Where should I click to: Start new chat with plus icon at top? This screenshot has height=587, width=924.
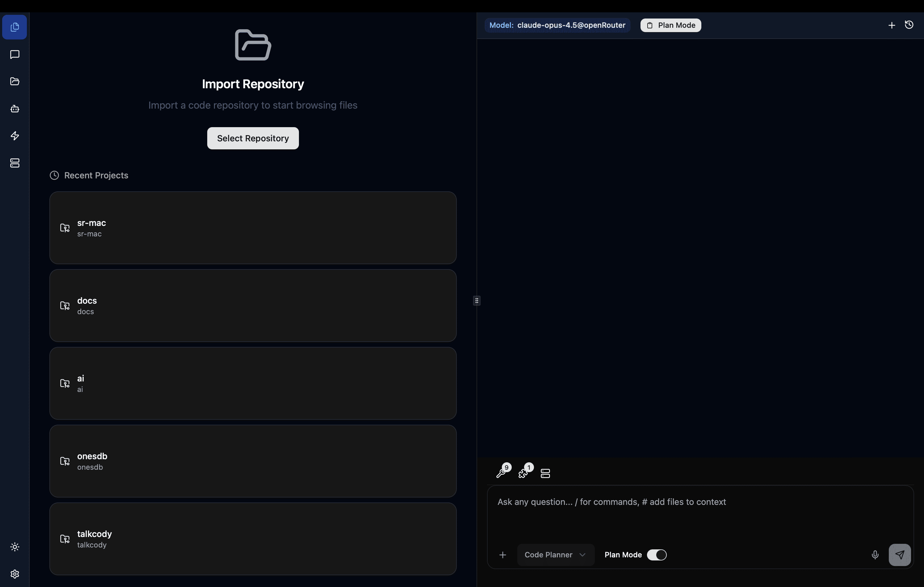892,25
